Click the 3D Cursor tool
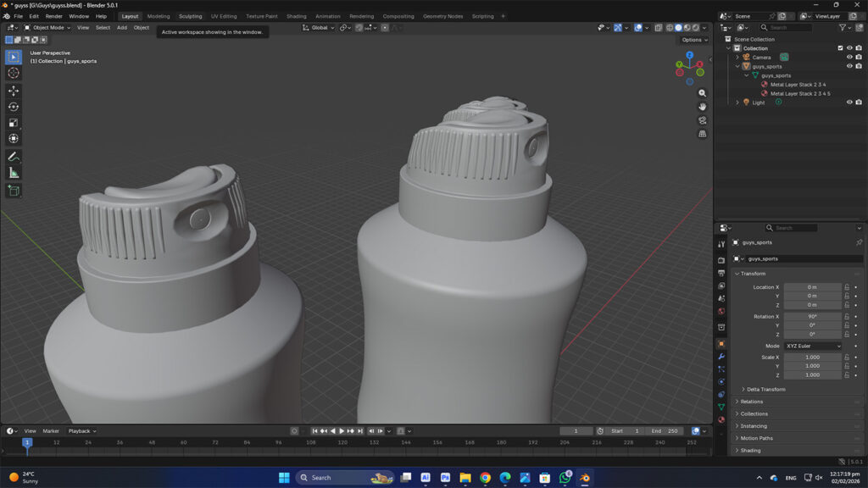 (x=14, y=73)
